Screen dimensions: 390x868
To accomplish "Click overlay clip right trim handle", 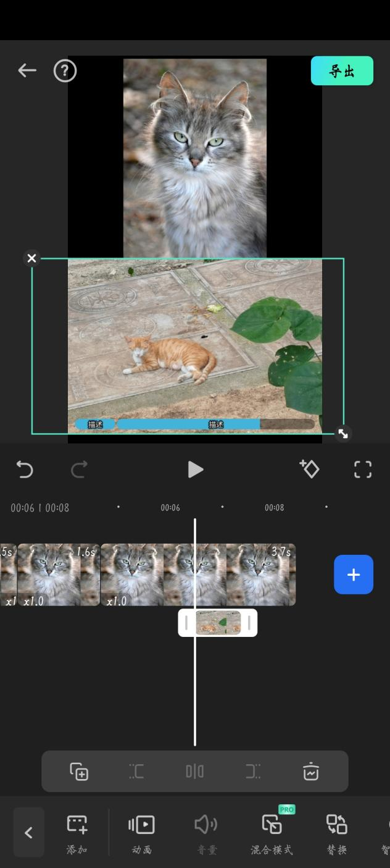I will 249,623.
